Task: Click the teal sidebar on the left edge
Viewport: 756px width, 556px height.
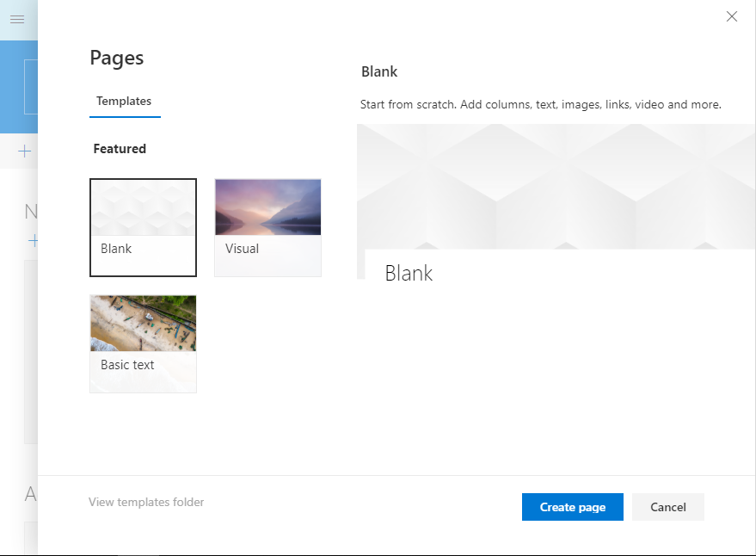Action: click(x=19, y=86)
